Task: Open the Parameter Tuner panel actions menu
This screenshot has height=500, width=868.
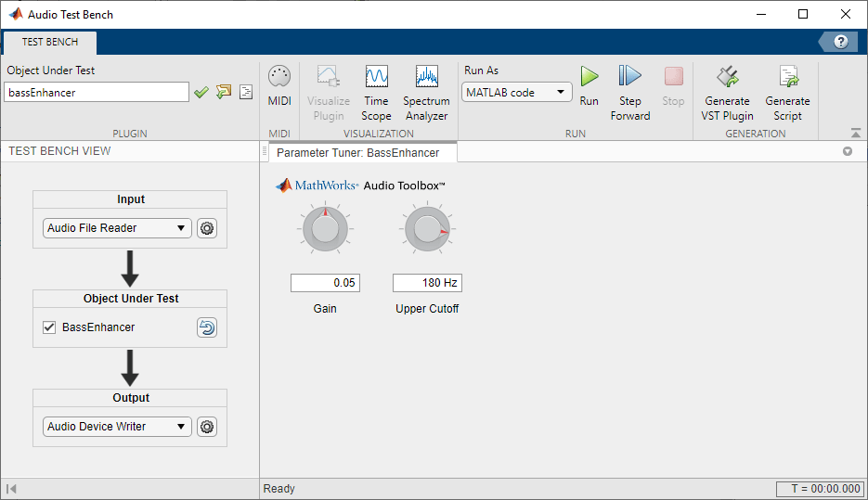Action: pyautogui.click(x=848, y=151)
